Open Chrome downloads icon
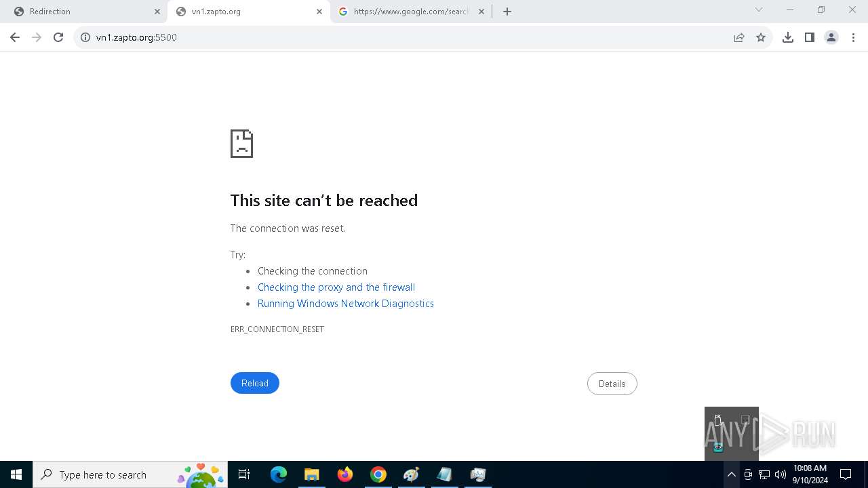Viewport: 868px width, 488px height. pyautogui.click(x=788, y=37)
